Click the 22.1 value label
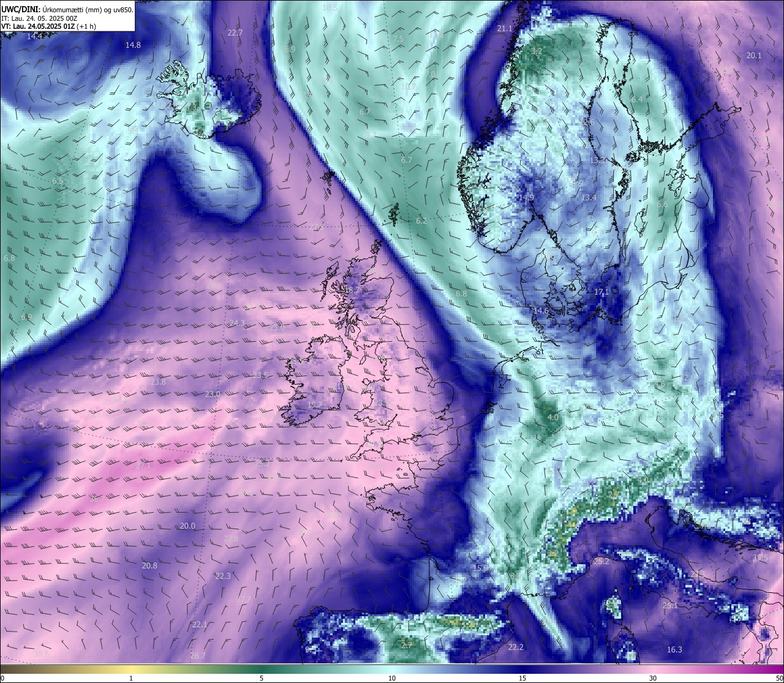784x683 pixels. 200,624
